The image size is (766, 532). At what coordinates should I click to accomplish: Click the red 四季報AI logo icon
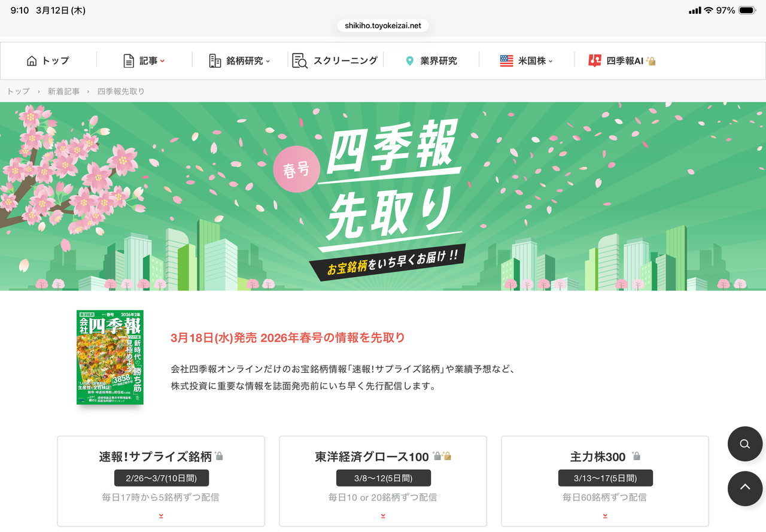tap(595, 60)
